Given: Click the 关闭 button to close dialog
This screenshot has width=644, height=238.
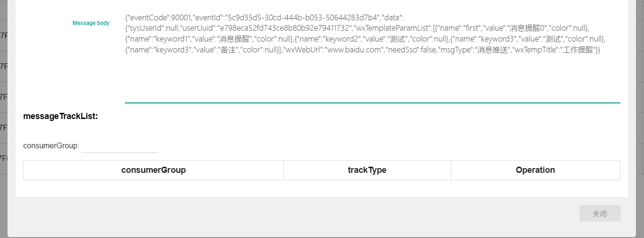Looking at the screenshot, I should tap(600, 213).
